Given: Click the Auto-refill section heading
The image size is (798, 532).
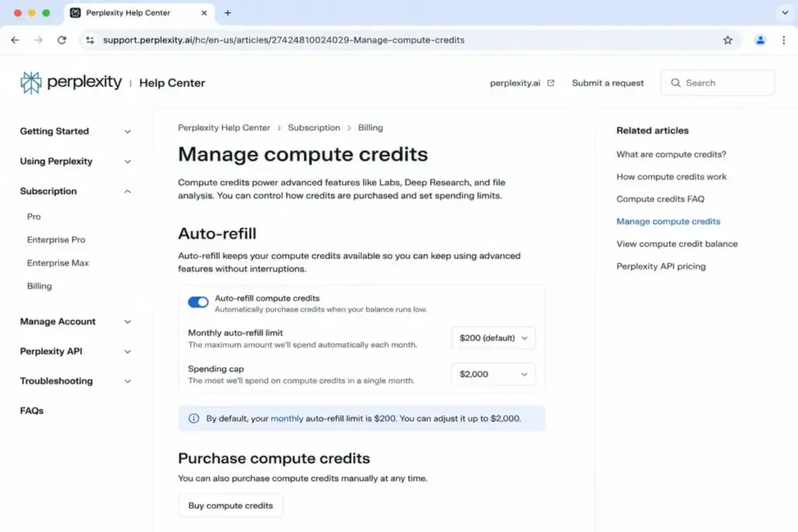Looking at the screenshot, I should point(217,234).
